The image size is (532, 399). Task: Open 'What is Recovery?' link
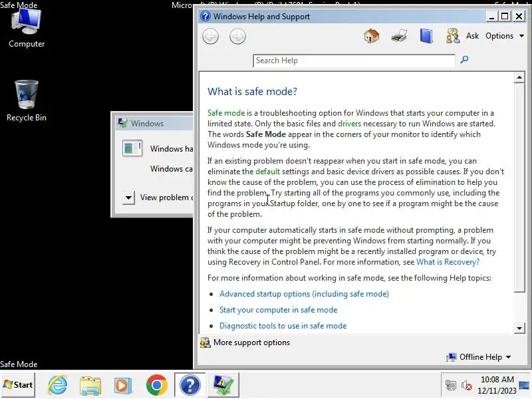[448, 262]
